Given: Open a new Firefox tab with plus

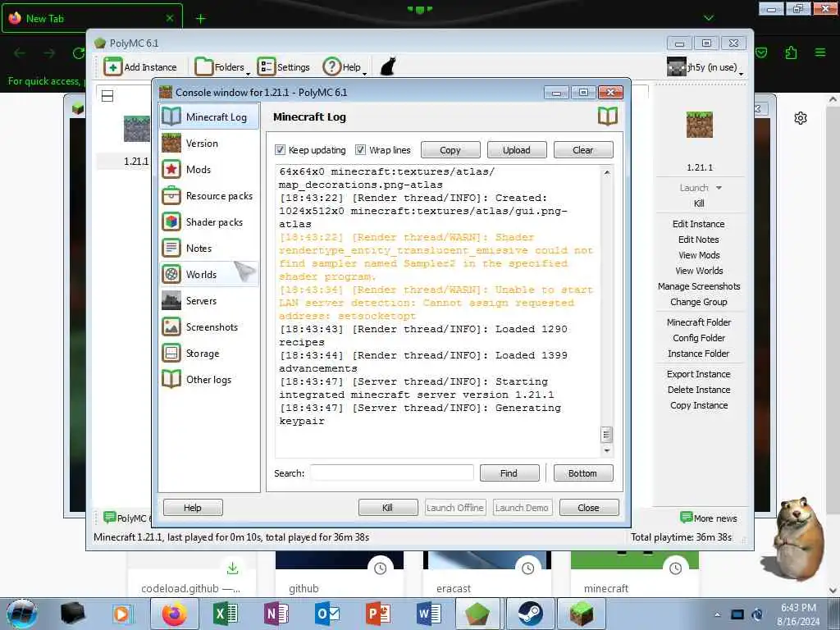Looking at the screenshot, I should 200,19.
